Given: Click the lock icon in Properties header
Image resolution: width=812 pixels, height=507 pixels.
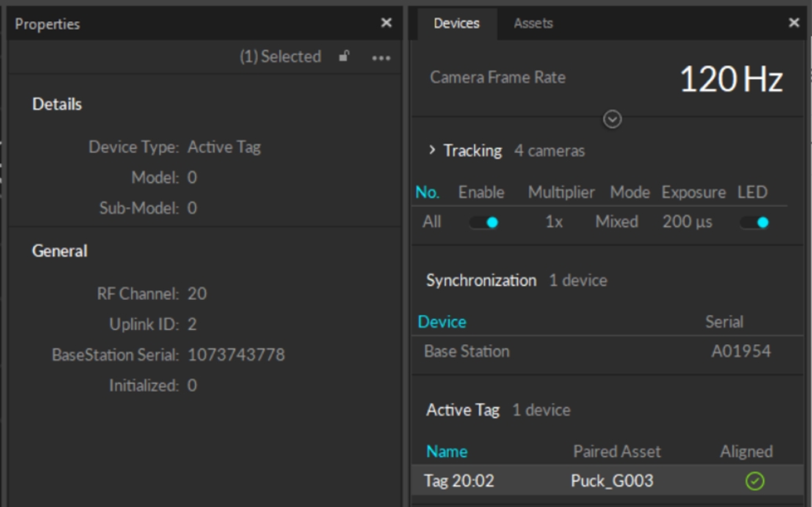Looking at the screenshot, I should (x=343, y=56).
